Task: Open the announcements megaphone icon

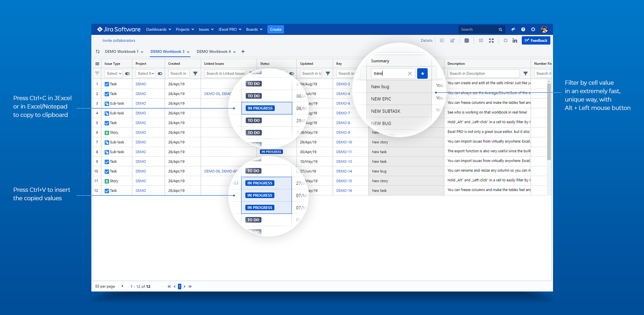Action: coord(513,29)
